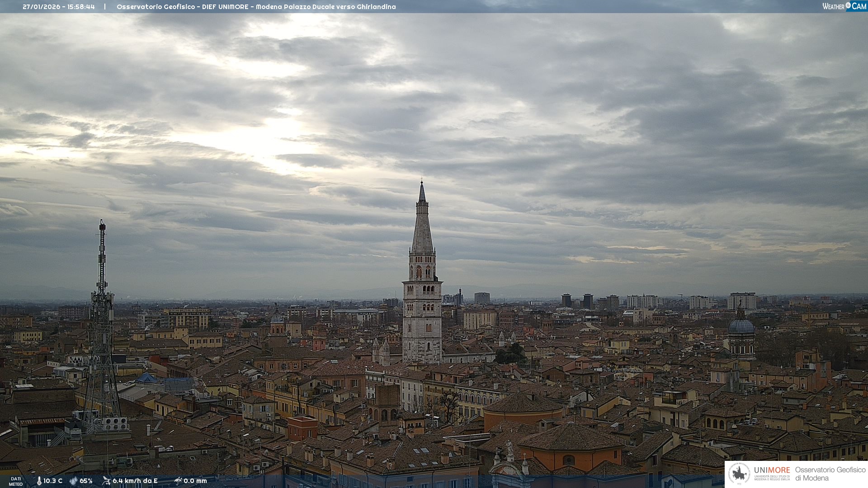Click the rain umbrella precipitation icon

[178, 481]
